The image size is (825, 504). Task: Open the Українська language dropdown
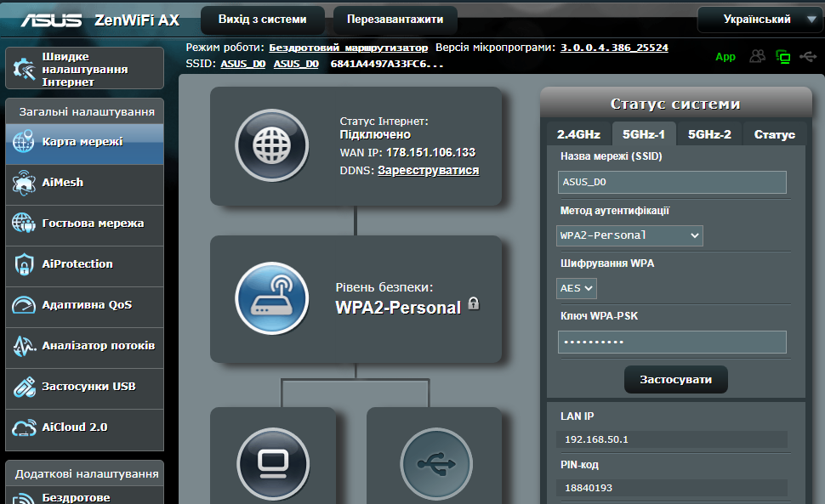point(761,20)
